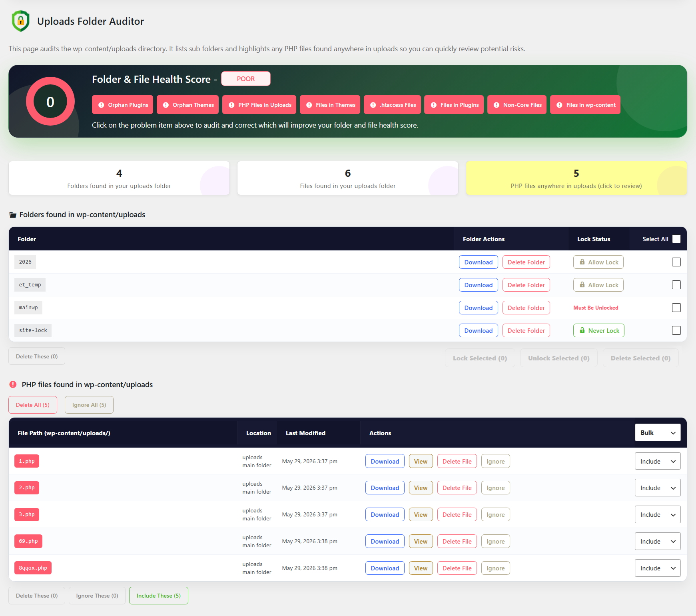Viewport: 696px width, 616px height.
Task: View the 1.php file
Action: point(421,461)
